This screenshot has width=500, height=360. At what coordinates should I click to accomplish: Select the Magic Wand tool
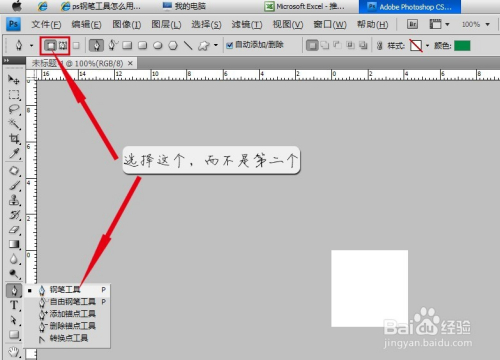(14, 124)
